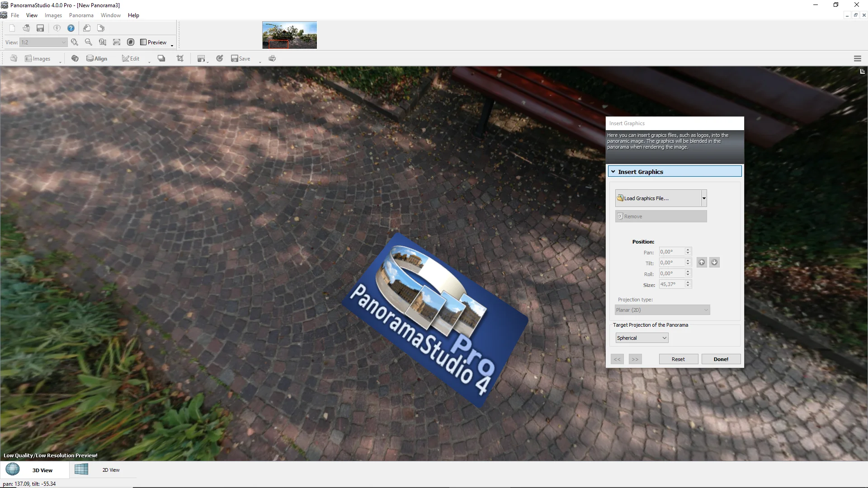
Task: Switch to the 3D View tab
Action: click(x=35, y=469)
